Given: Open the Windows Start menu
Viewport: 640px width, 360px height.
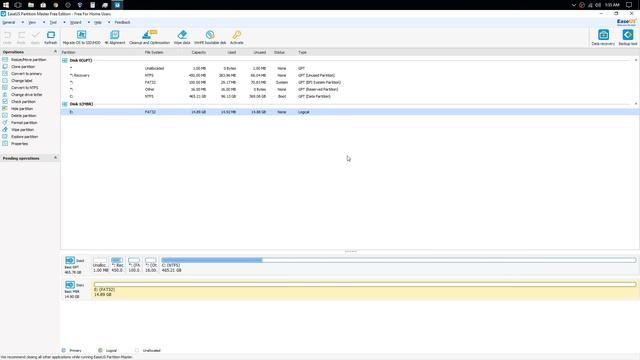Looking at the screenshot, I should 6,5.
